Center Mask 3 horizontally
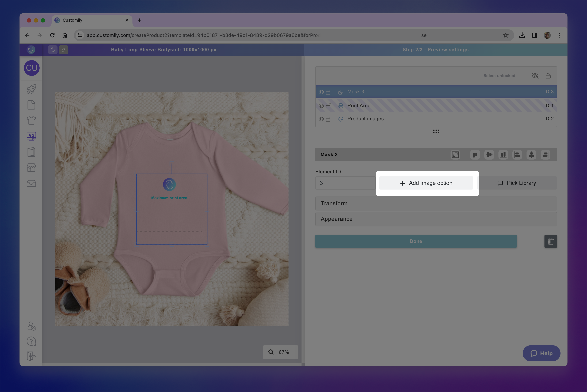Viewport: 587px width, 392px height. [531, 155]
